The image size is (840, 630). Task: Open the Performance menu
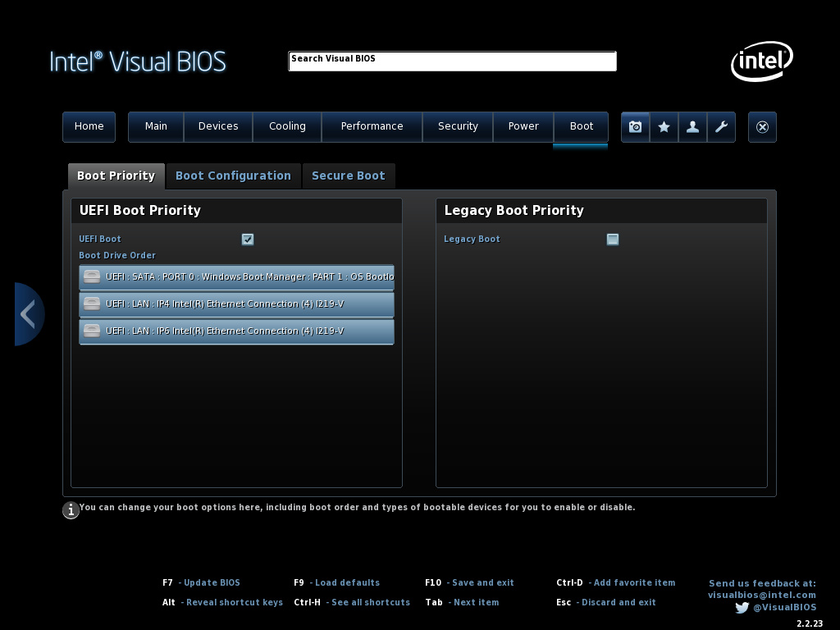372,127
